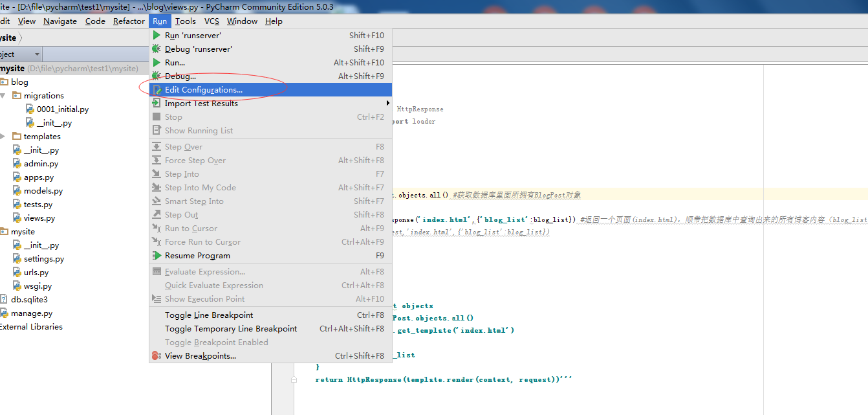Viewport: 868px width, 415px height.
Task: Click the return HttpResponse code line
Action: point(443,379)
